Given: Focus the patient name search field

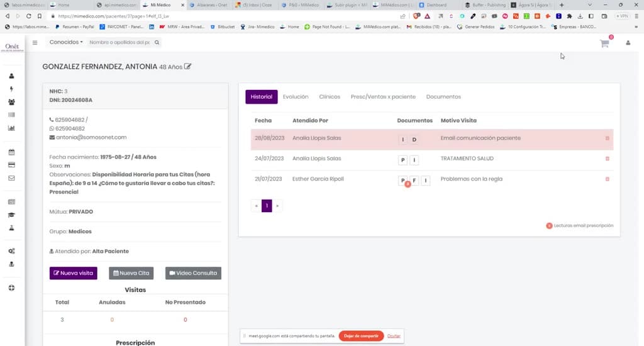Looking at the screenshot, I should (119, 42).
